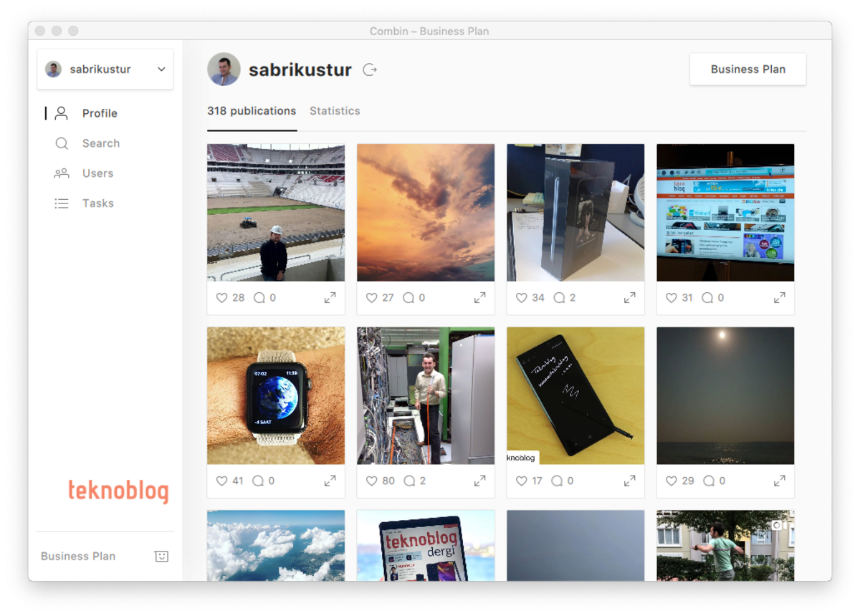Expand the sunset clouds photo post
860x616 pixels.
(x=479, y=298)
